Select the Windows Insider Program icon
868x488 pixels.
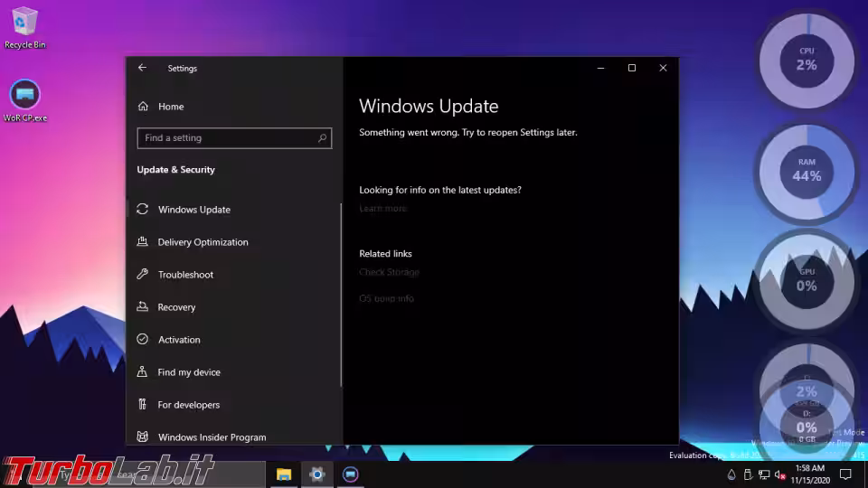pos(142,436)
